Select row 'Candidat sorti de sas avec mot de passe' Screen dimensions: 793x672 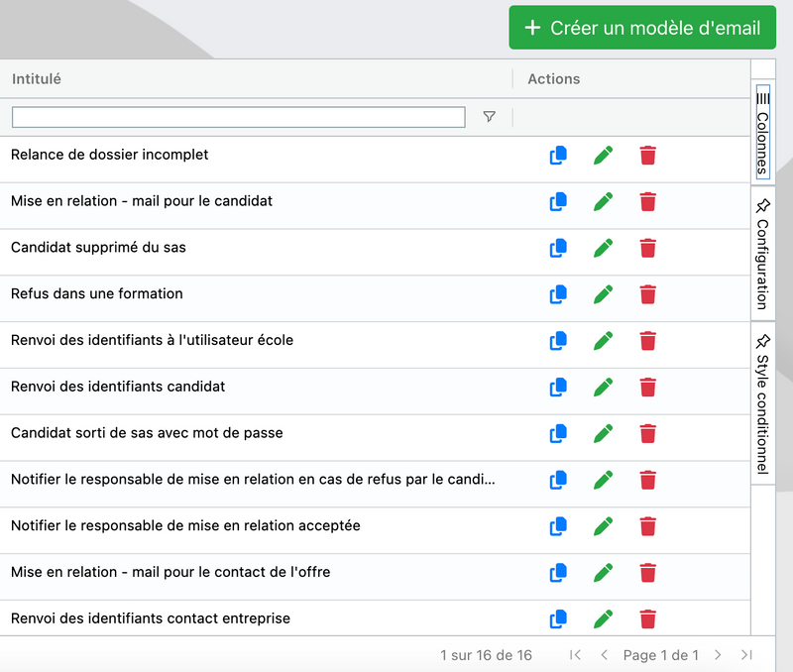[375, 438]
